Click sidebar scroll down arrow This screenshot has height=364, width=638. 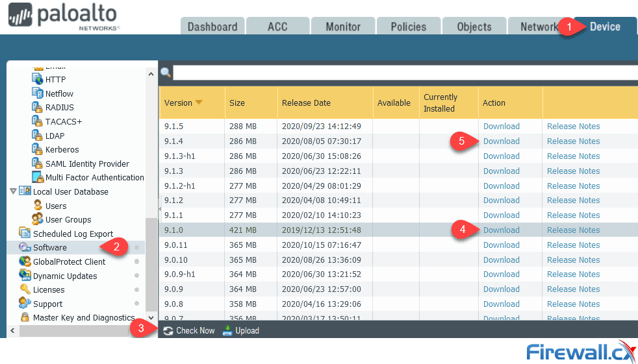click(151, 318)
